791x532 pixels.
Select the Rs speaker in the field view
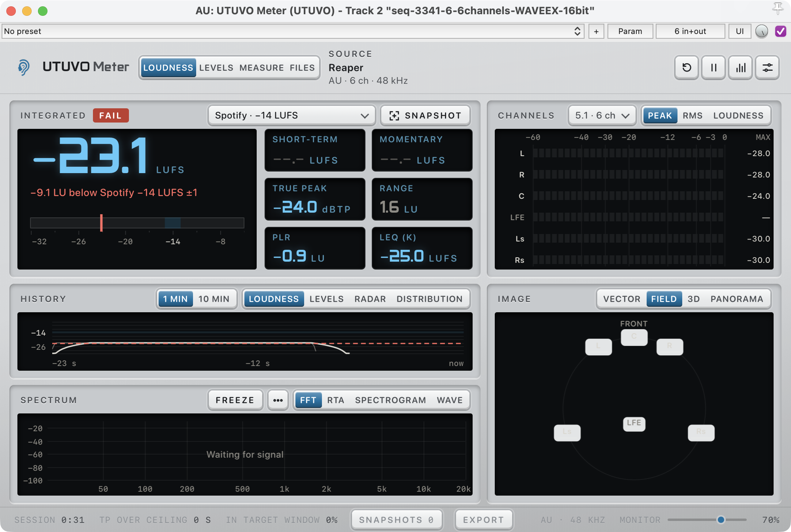[x=701, y=432]
